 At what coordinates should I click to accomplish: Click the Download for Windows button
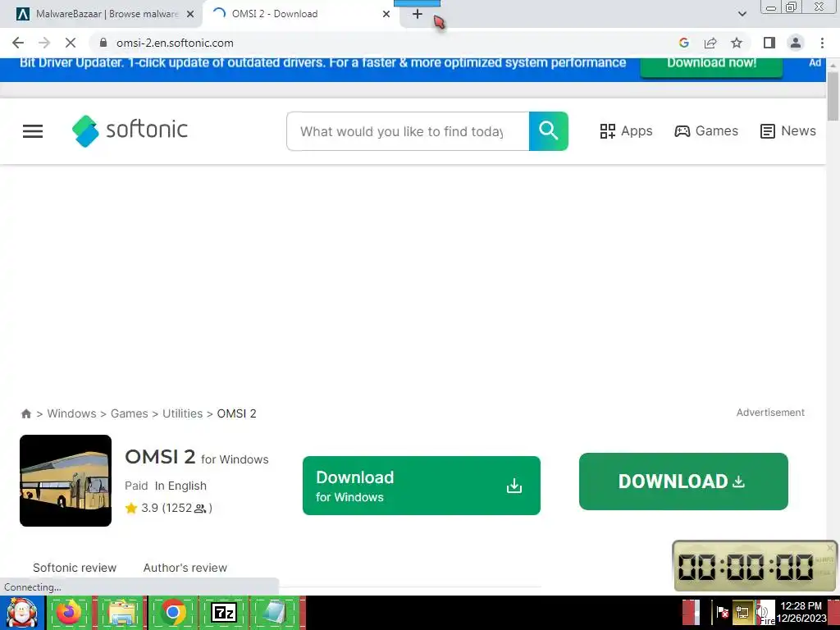click(422, 486)
